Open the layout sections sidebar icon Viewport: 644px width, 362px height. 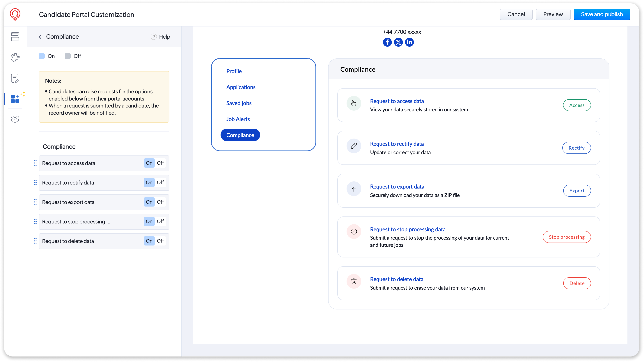(15, 37)
